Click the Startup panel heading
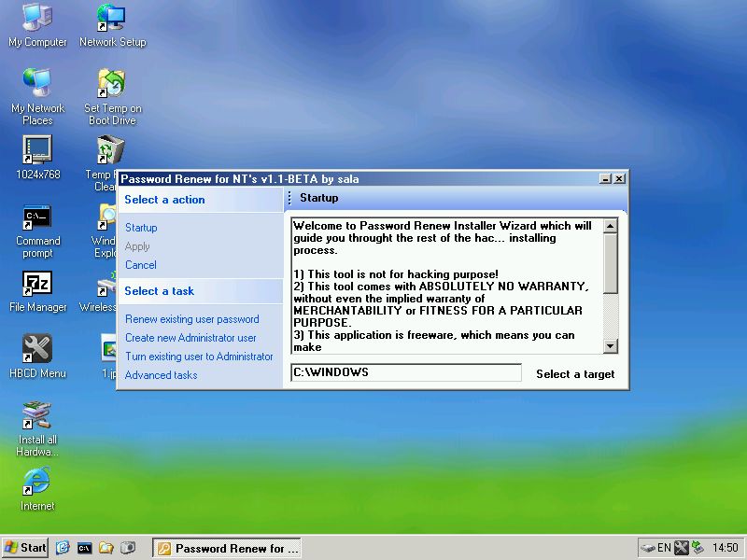Image resolution: width=747 pixels, height=560 pixels. coord(318,198)
